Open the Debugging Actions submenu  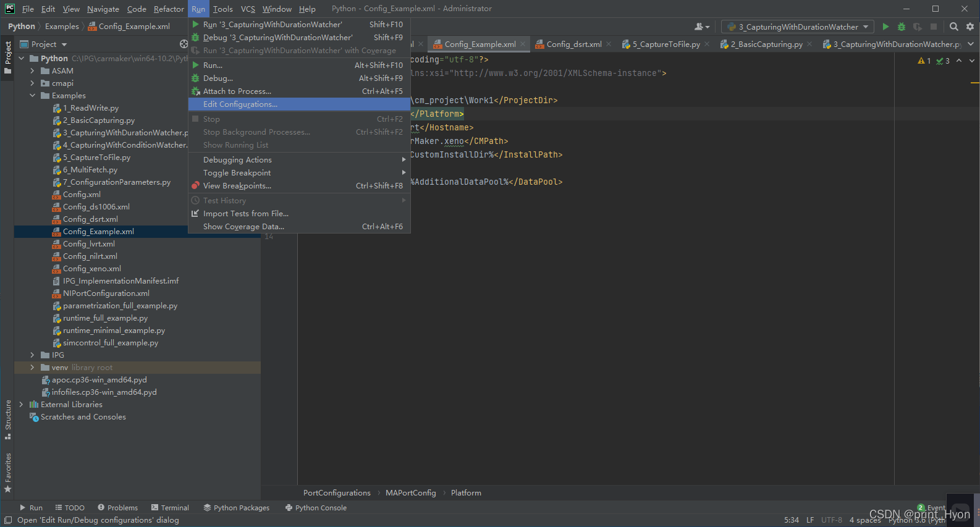[299, 159]
